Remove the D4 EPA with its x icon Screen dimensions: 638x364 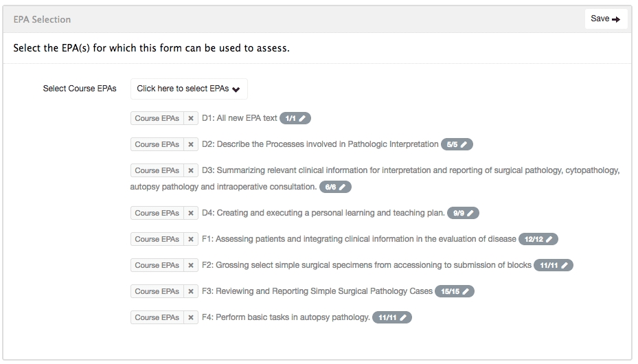[191, 213]
